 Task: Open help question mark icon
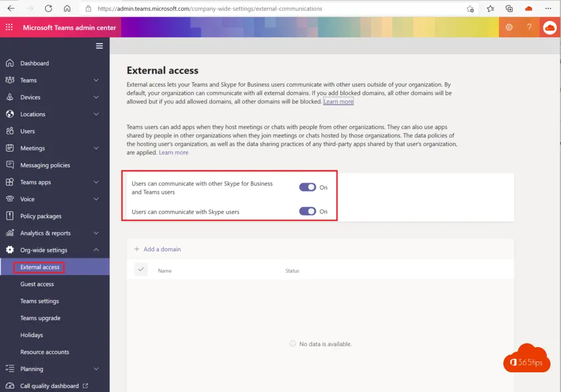tap(529, 27)
